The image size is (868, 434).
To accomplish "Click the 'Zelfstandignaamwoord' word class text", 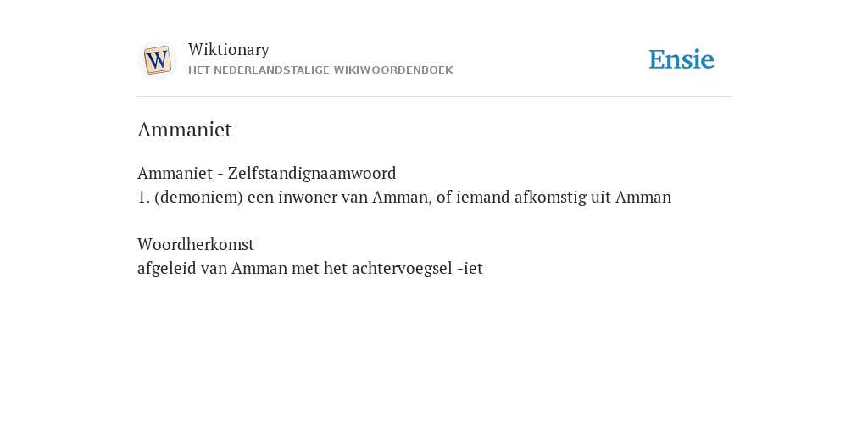I will pos(312,173).
